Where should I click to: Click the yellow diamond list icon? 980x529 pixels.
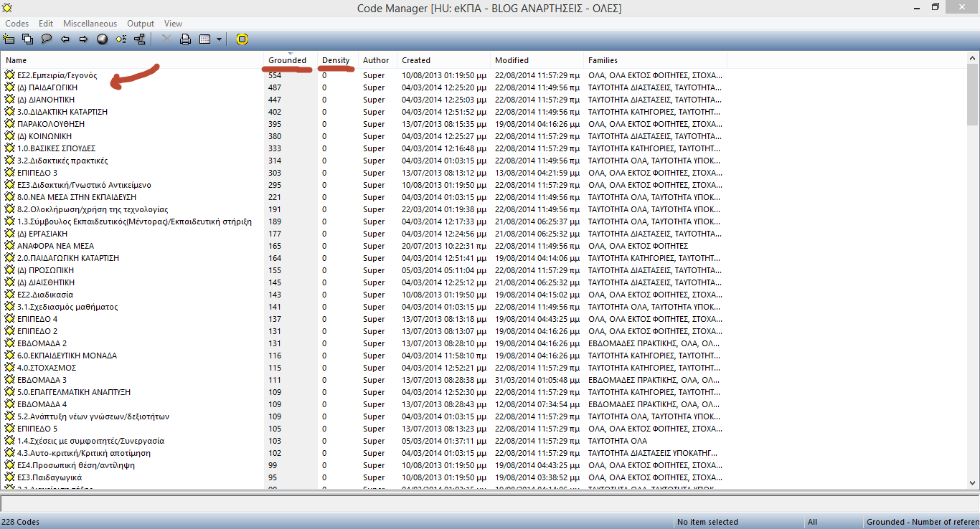pos(121,39)
